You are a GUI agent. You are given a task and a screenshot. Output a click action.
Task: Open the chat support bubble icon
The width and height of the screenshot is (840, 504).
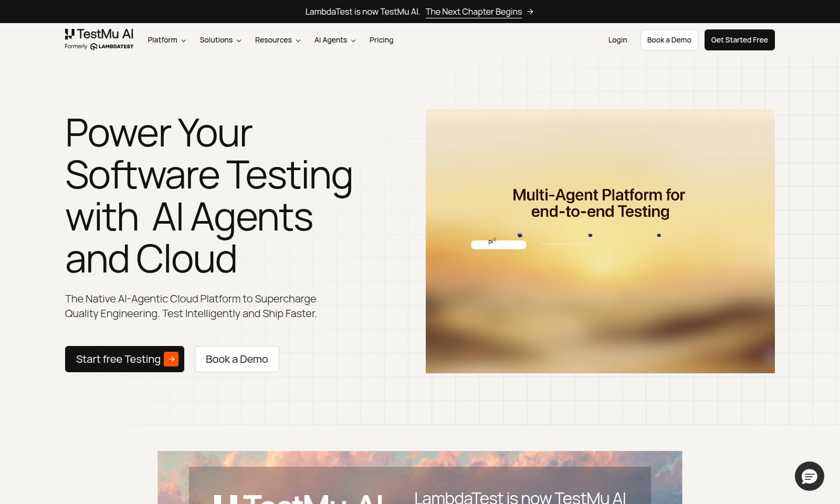click(809, 476)
